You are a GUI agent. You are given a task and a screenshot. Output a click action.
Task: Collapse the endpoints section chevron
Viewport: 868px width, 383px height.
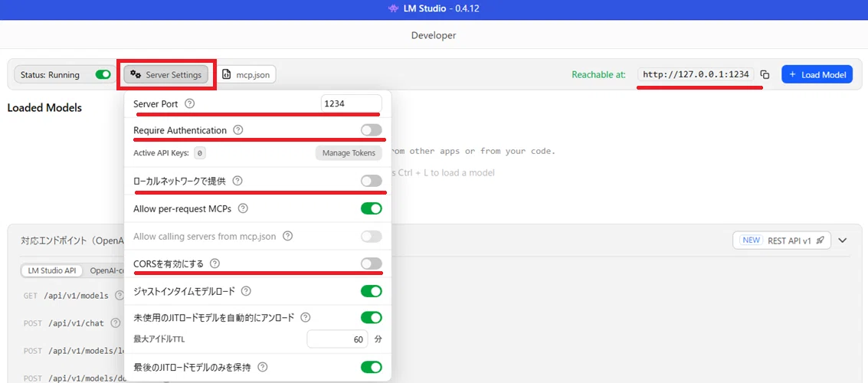pyautogui.click(x=843, y=241)
